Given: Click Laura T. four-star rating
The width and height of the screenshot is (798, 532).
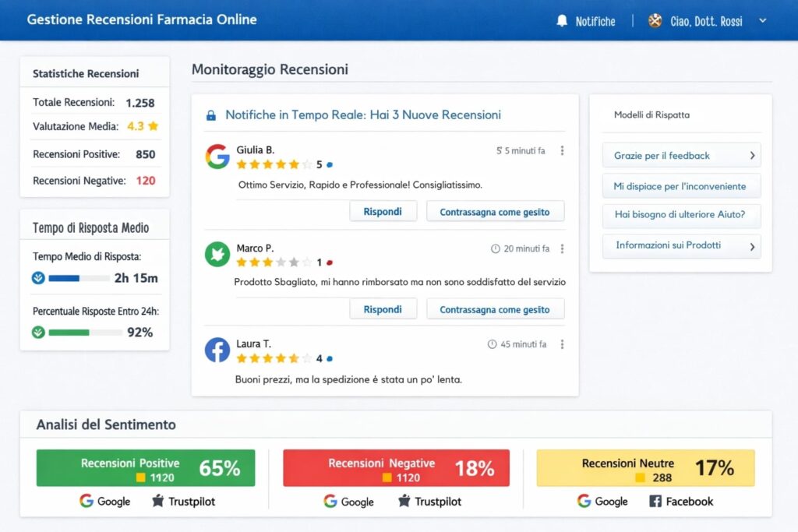Looking at the screenshot, I should point(274,358).
